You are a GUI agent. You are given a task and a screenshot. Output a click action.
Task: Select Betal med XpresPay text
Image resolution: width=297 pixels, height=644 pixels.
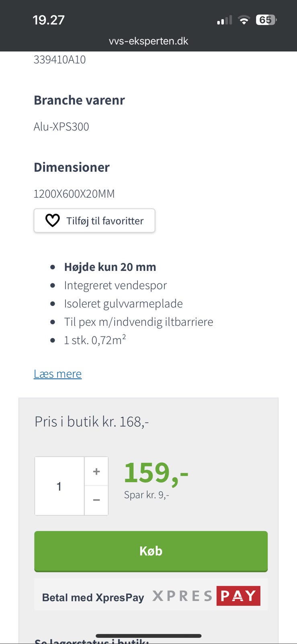tap(93, 597)
